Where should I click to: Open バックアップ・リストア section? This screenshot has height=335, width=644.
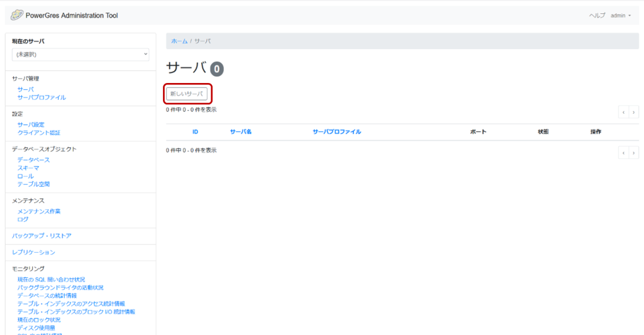[42, 236]
